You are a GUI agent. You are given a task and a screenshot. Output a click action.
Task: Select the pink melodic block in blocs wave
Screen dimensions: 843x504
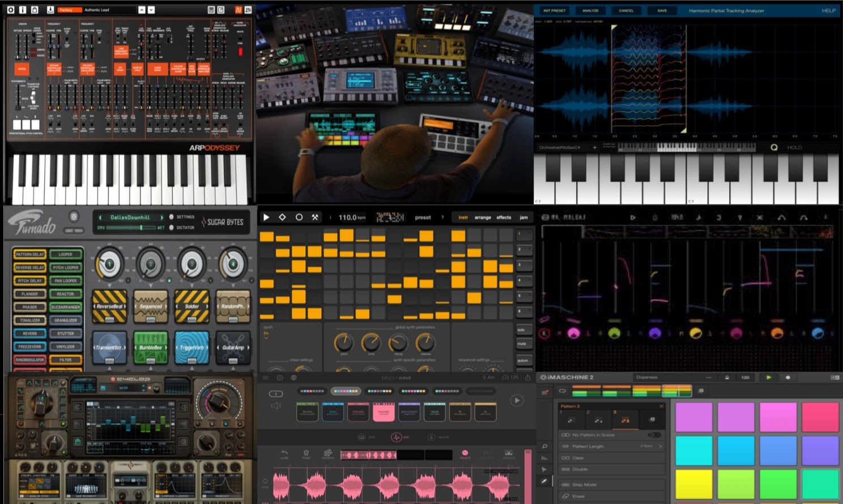coord(384,412)
